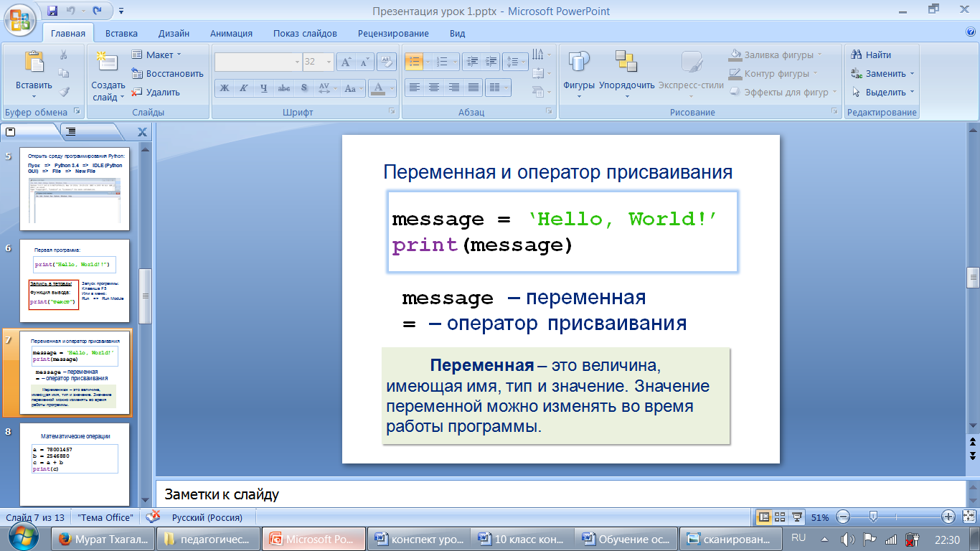
Task: Toggle numbered list button
Action: point(442,62)
